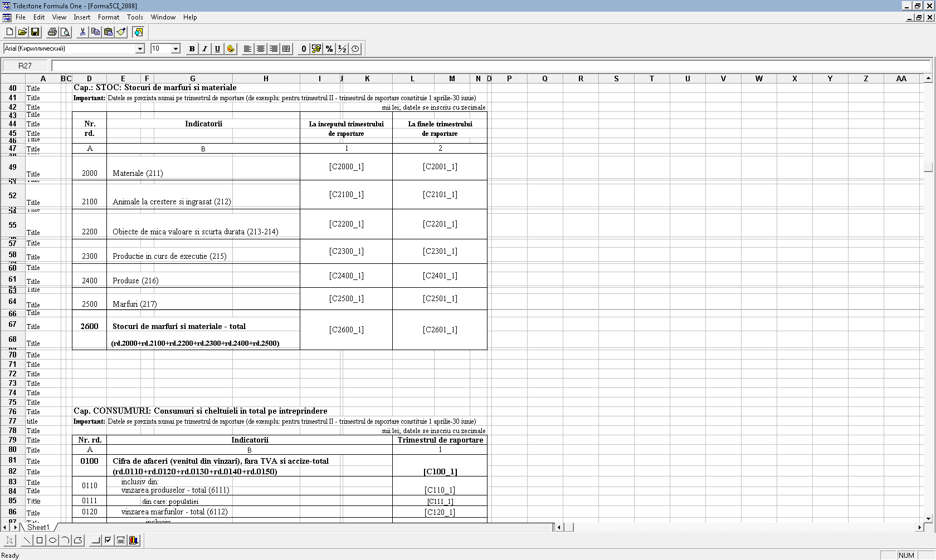Toggle italic formatting
Viewport: 936px width, 560px height.
pyautogui.click(x=204, y=49)
